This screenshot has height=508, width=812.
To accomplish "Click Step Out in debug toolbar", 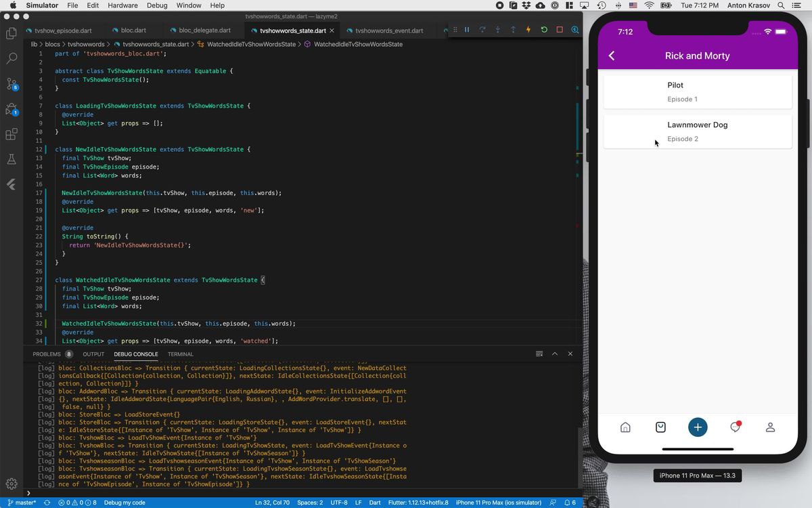I will click(513, 30).
